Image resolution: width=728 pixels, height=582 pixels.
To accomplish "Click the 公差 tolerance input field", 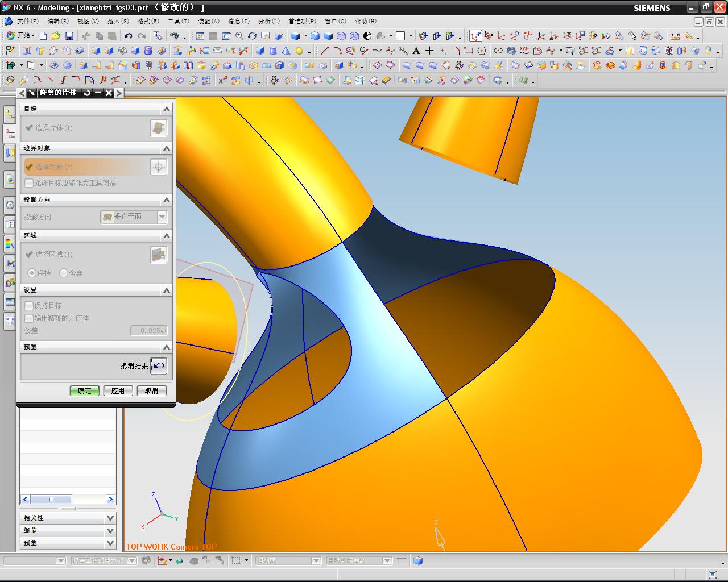I will [x=148, y=330].
